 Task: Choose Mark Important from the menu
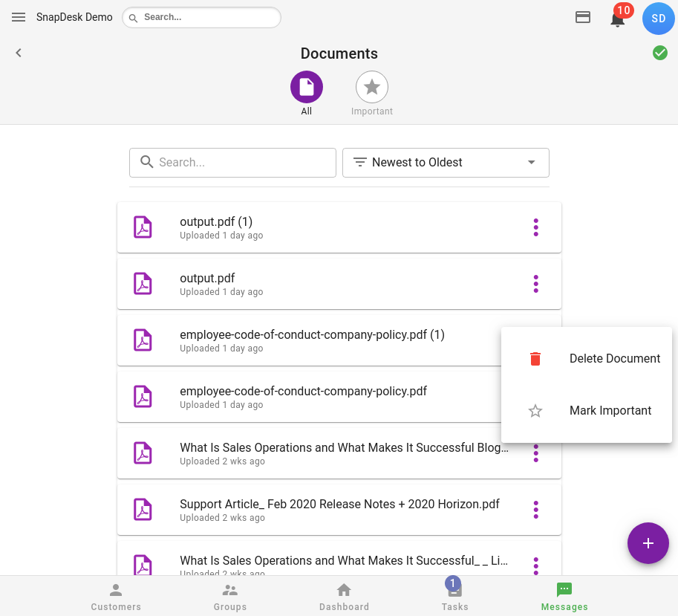tap(587, 410)
